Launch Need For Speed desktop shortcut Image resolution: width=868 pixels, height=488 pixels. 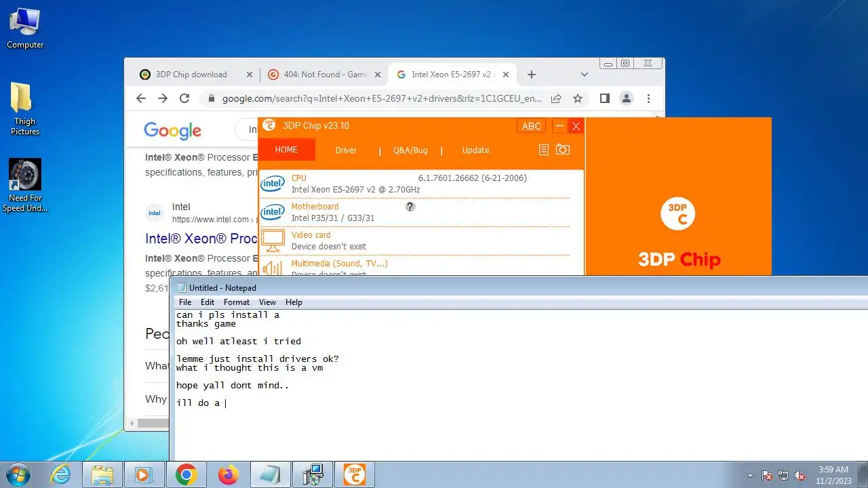pyautogui.click(x=25, y=185)
